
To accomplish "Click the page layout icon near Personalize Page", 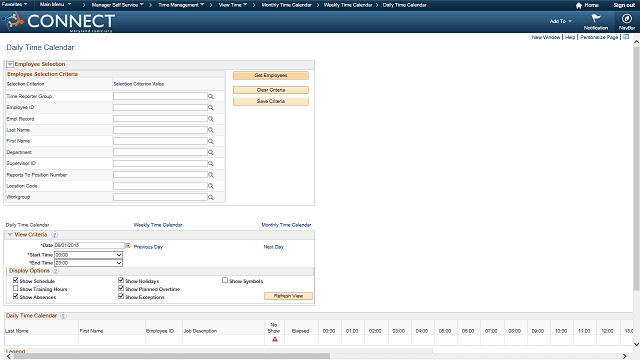I will 626,37.
